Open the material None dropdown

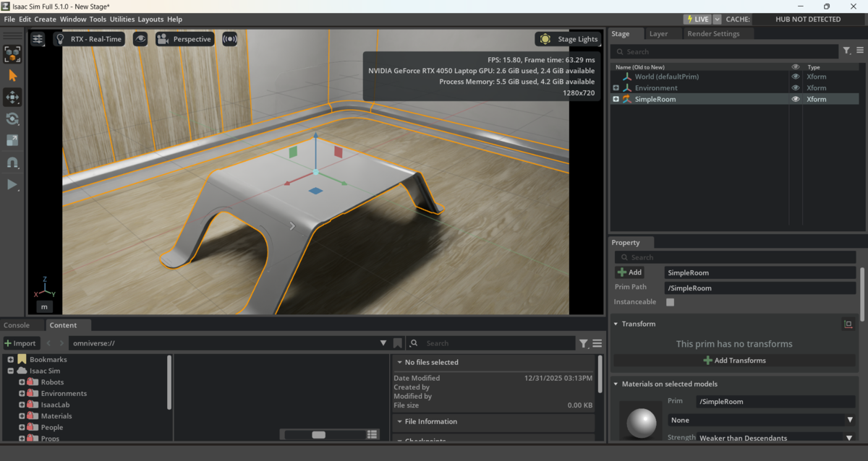click(761, 420)
